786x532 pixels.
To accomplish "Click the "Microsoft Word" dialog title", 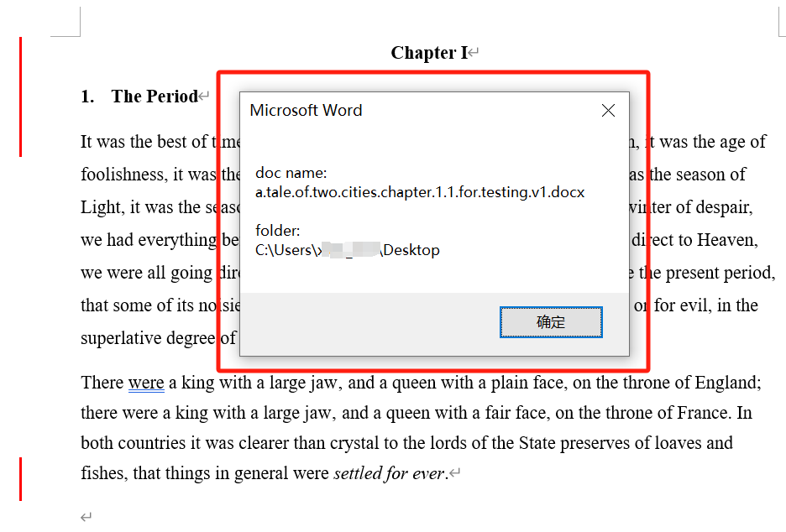I will 306,110.
